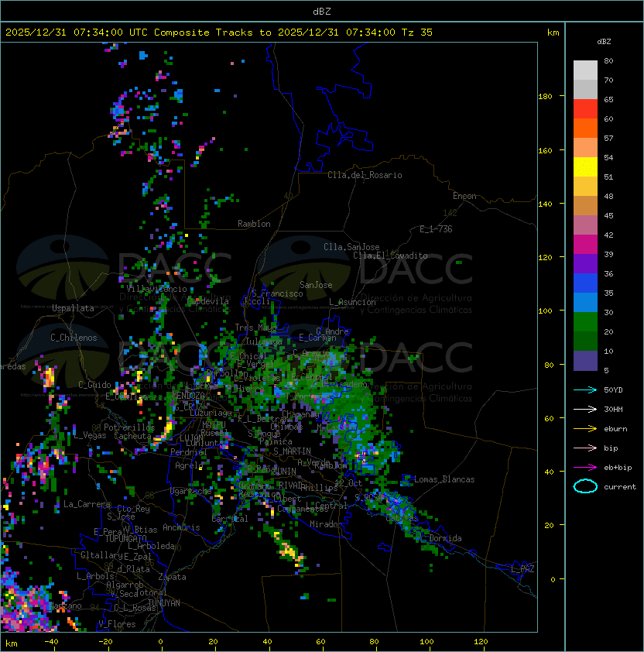The width and height of the screenshot is (644, 652).
Task: Click the 'Lomas_Blancas' place label
Action: pyautogui.click(x=444, y=479)
